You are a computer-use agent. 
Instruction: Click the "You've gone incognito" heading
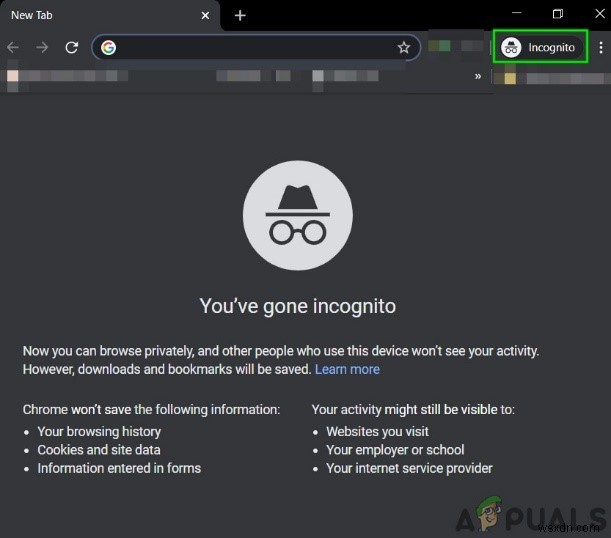click(x=298, y=306)
